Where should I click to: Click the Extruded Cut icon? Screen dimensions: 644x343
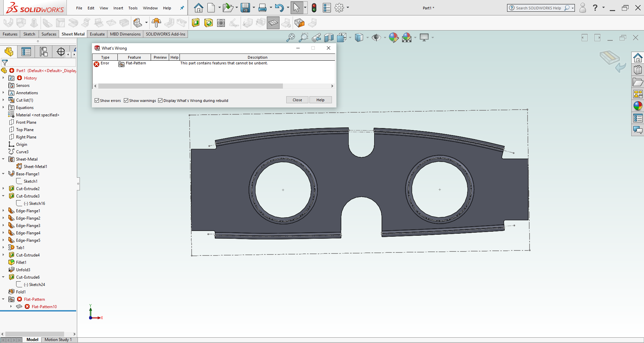pyautogui.click(x=196, y=23)
